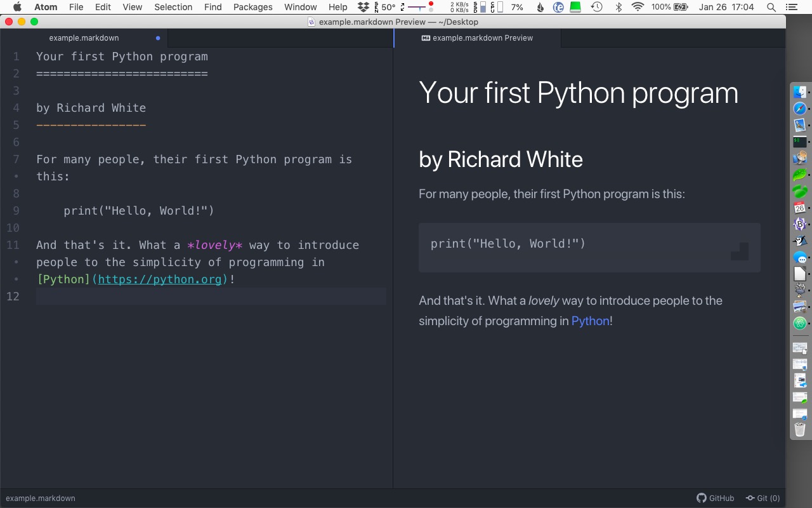Click the green drive menu bar icon
This screenshot has height=508, width=812.
(x=575, y=7)
